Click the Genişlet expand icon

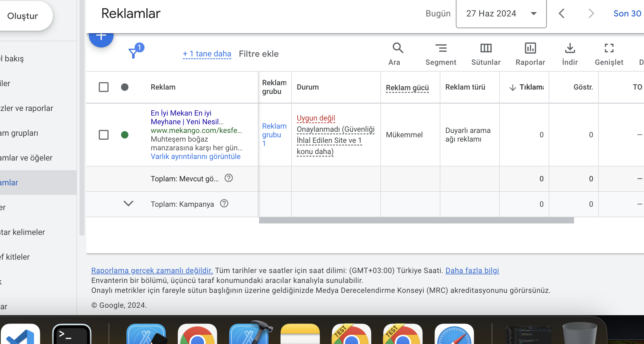click(609, 48)
